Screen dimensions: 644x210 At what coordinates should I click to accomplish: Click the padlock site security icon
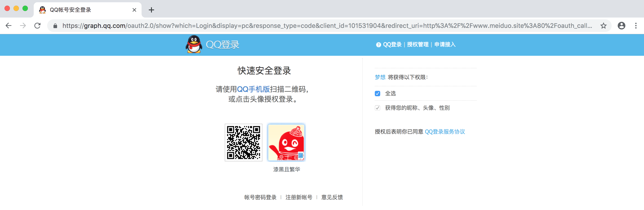tap(55, 26)
